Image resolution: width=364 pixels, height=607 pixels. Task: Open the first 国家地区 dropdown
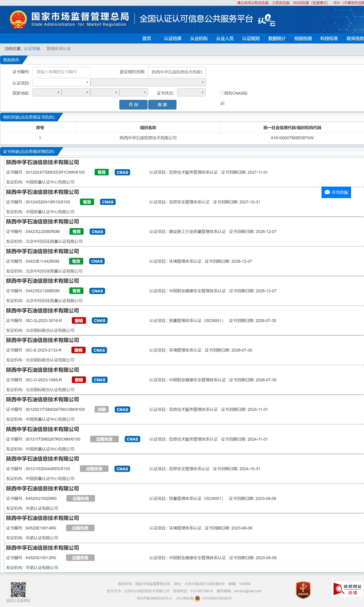point(47,92)
